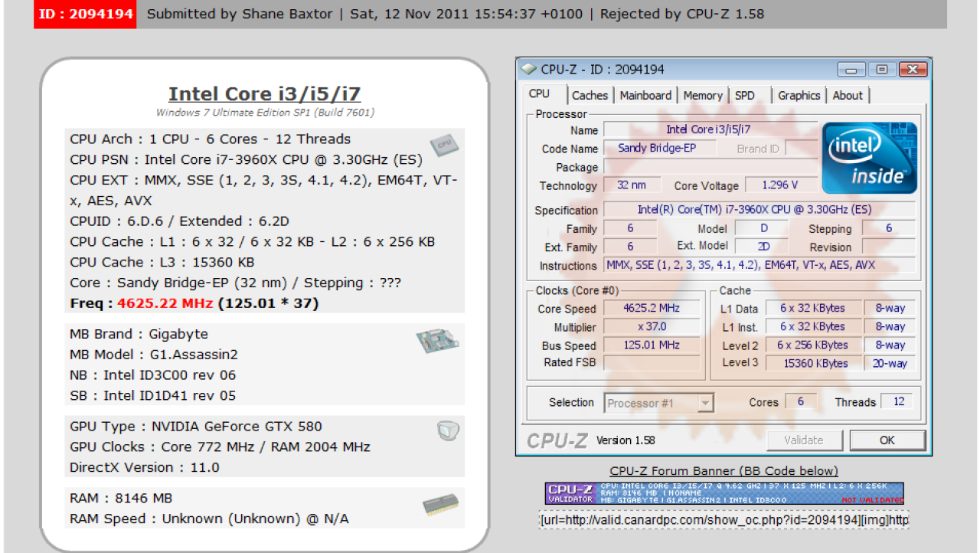Click the Bus Speed value 125.01 MHz
The image size is (980, 553).
tap(652, 345)
